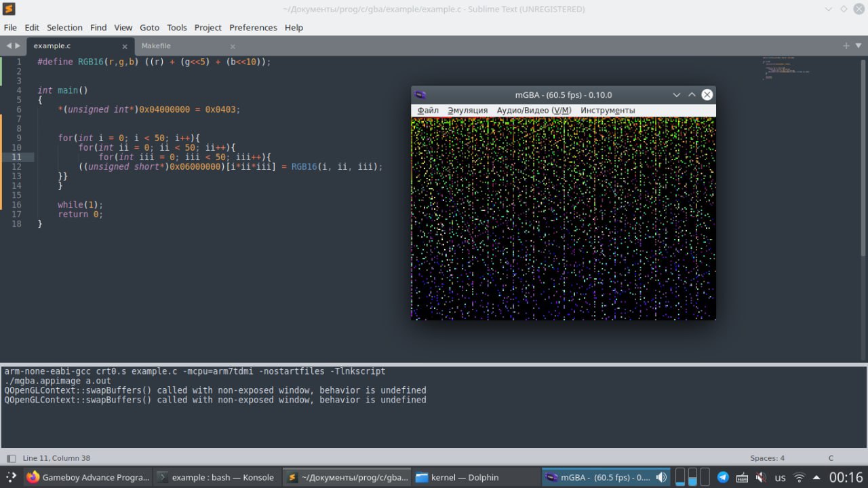Click the mGBA window title bar icon
The image size is (868, 488).
[x=420, y=95]
